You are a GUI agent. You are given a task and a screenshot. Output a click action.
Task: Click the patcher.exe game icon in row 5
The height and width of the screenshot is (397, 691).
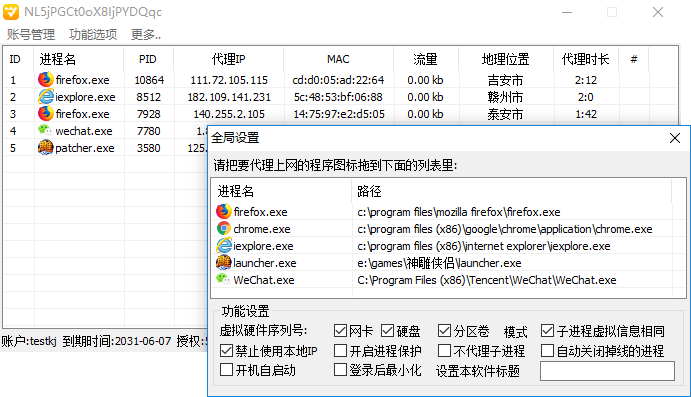point(45,148)
